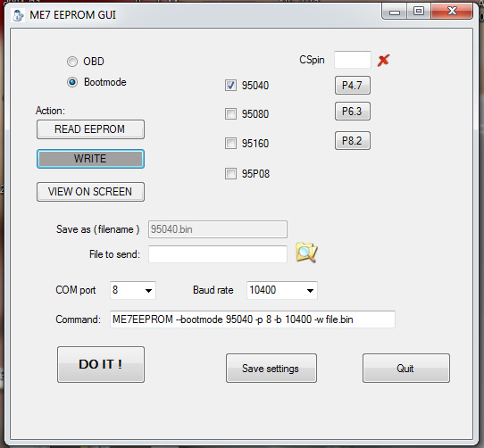484x448 pixels.
Task: Click the File to send field
Action: (218, 254)
